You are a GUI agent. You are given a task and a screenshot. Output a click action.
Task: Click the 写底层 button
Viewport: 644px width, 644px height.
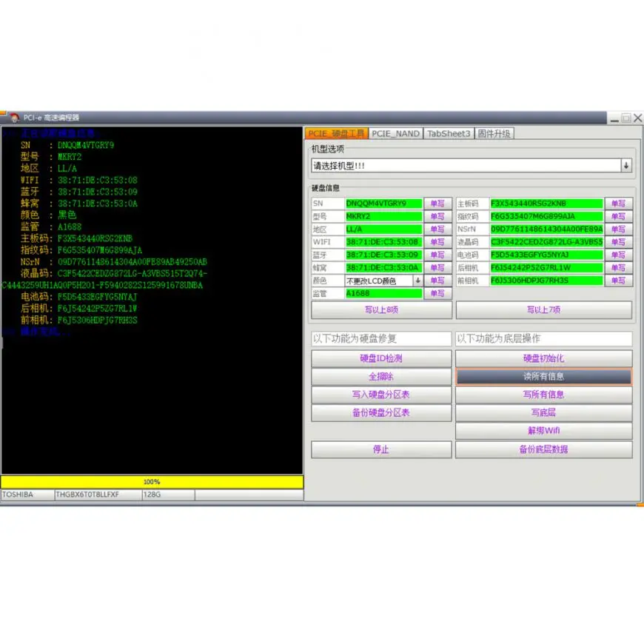tap(544, 413)
